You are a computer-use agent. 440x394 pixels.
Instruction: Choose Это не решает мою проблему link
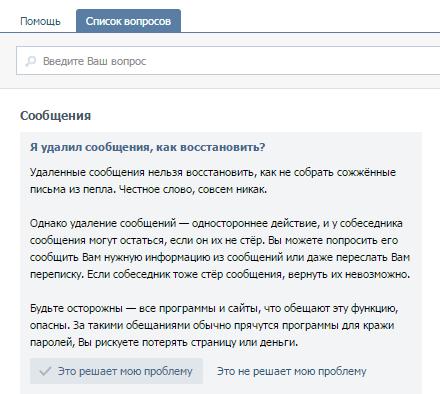tap(292, 371)
